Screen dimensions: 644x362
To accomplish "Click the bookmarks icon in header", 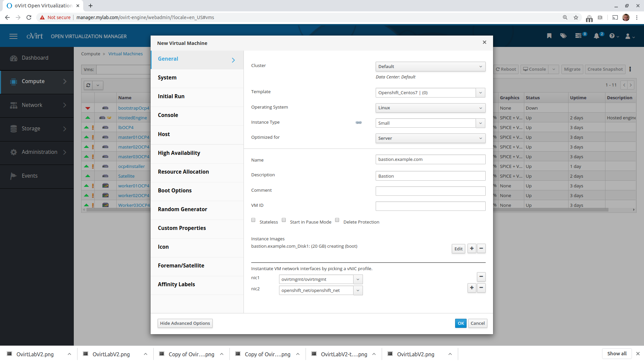I will [x=549, y=36].
